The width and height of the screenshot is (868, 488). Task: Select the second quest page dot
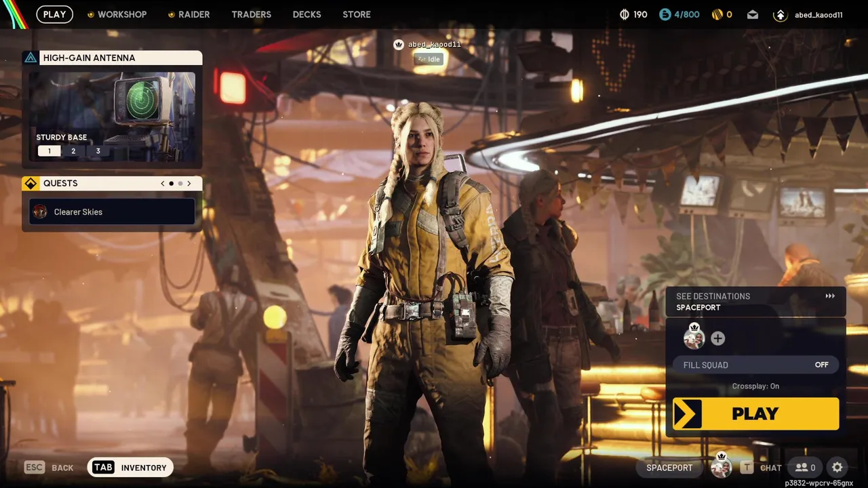point(180,184)
